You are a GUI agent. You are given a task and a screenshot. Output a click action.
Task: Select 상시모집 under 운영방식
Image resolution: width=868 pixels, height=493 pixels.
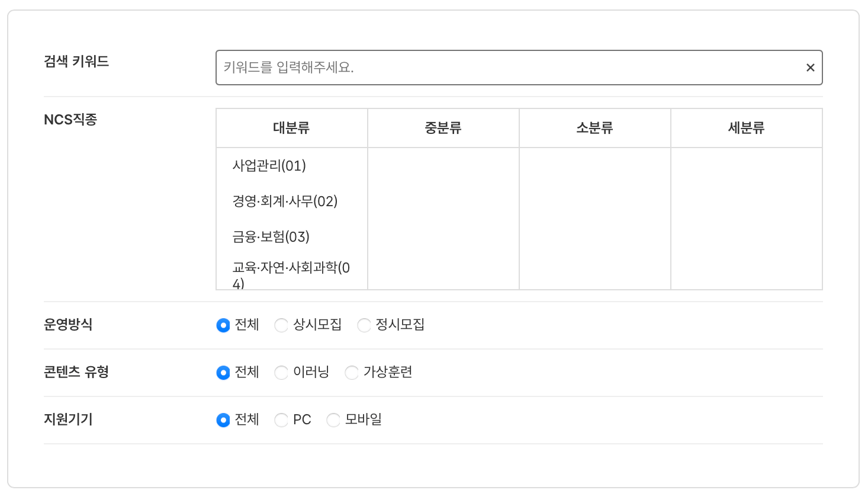(x=281, y=325)
